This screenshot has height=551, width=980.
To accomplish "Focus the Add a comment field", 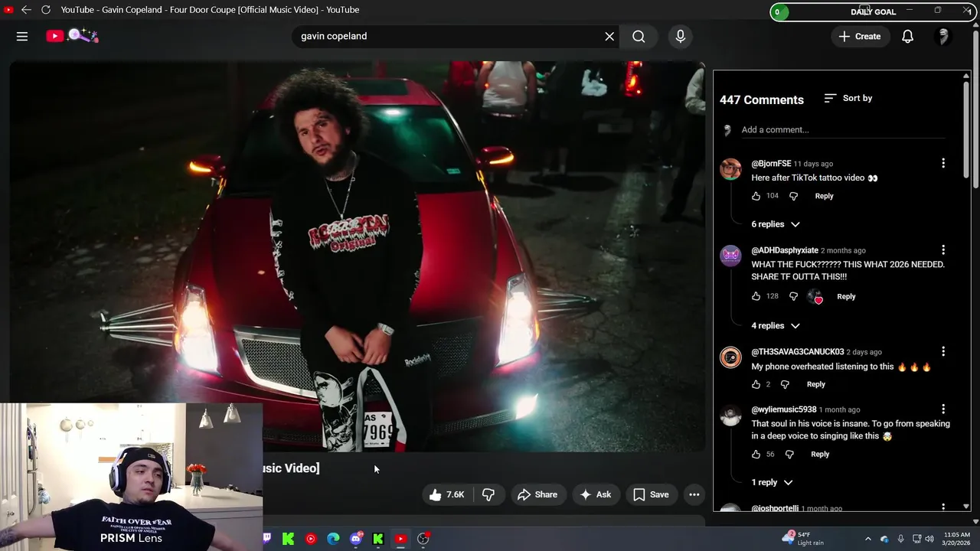I will coord(842,130).
